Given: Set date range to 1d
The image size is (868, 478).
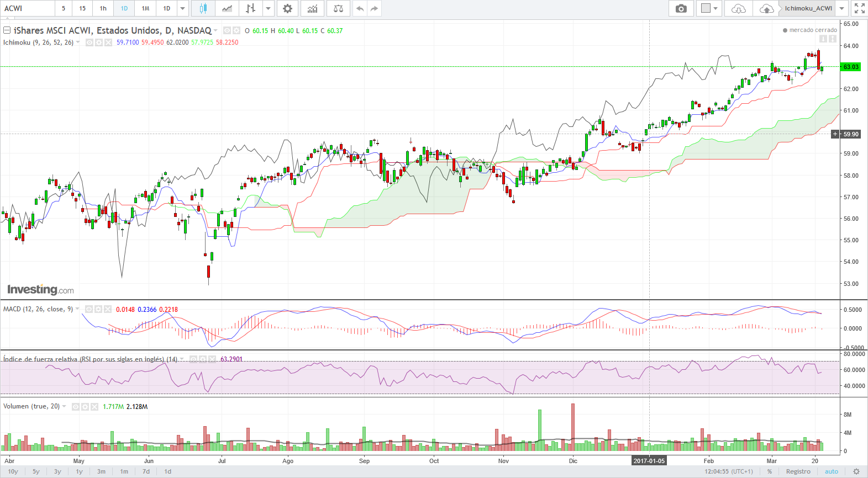Looking at the screenshot, I should click(x=167, y=471).
